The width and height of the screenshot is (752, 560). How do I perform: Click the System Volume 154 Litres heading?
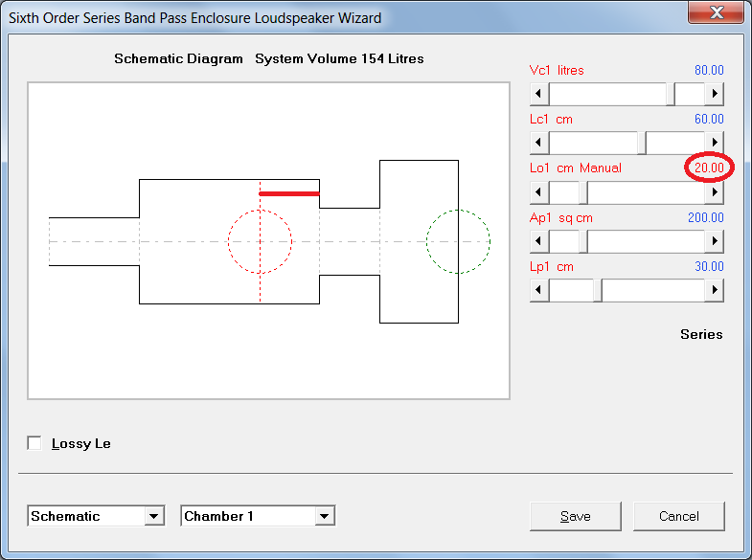tap(339, 59)
